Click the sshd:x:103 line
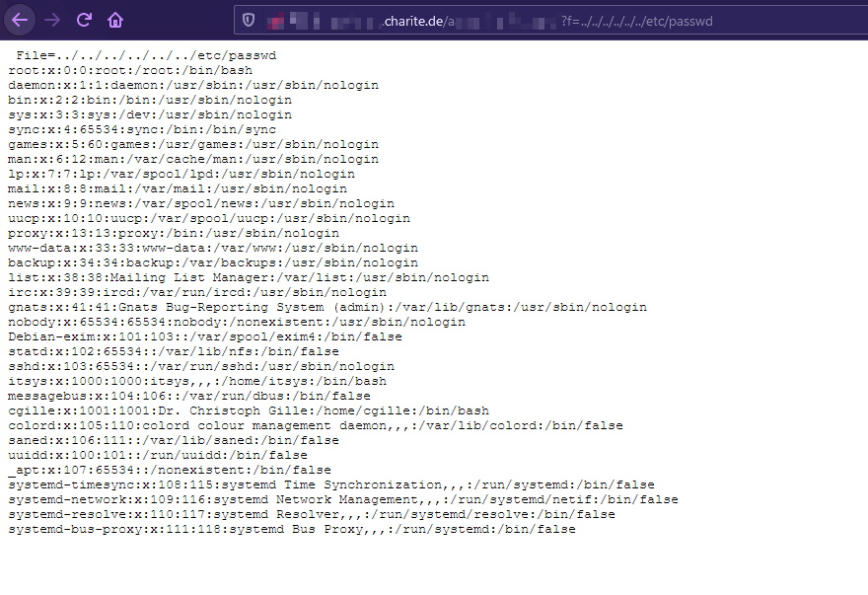 pyautogui.click(x=201, y=367)
